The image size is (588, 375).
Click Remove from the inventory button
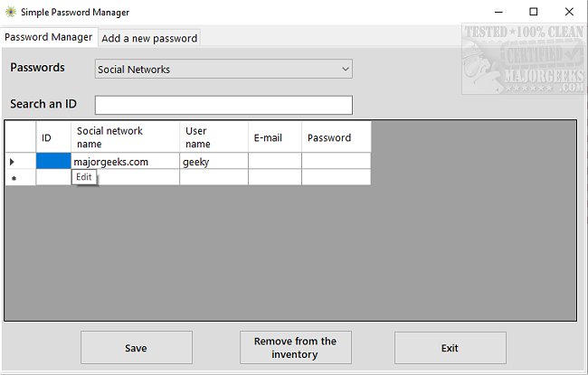(295, 348)
